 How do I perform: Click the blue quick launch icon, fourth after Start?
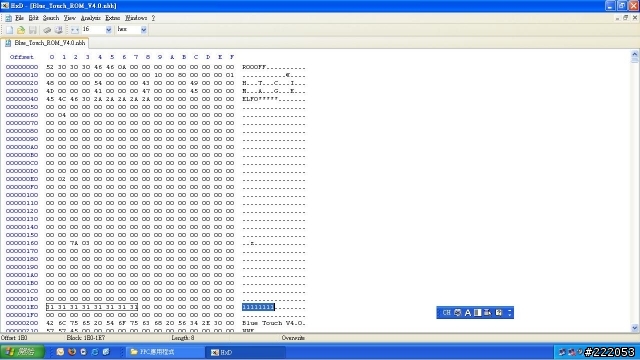pos(95,352)
